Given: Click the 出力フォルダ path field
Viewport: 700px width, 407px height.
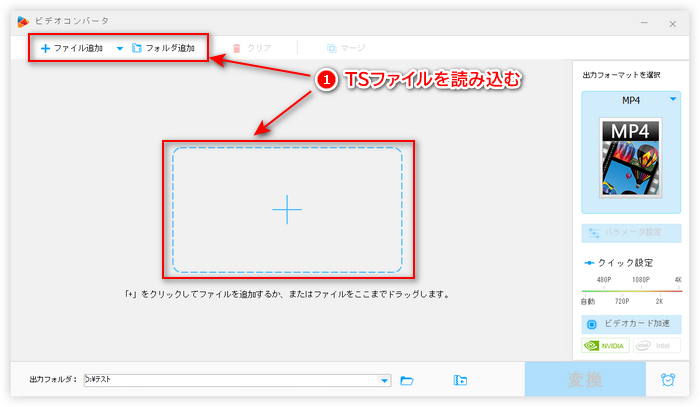Looking at the screenshot, I should tap(230, 380).
